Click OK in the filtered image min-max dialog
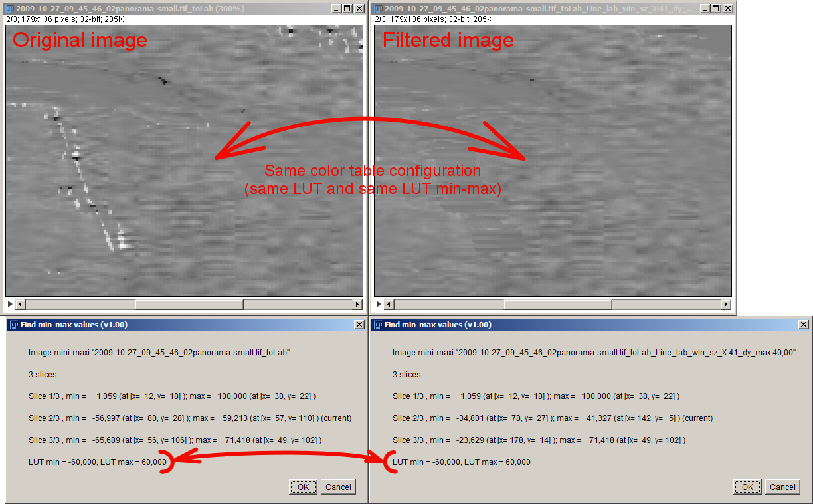Screen dimensions: 813x504 click(748, 487)
